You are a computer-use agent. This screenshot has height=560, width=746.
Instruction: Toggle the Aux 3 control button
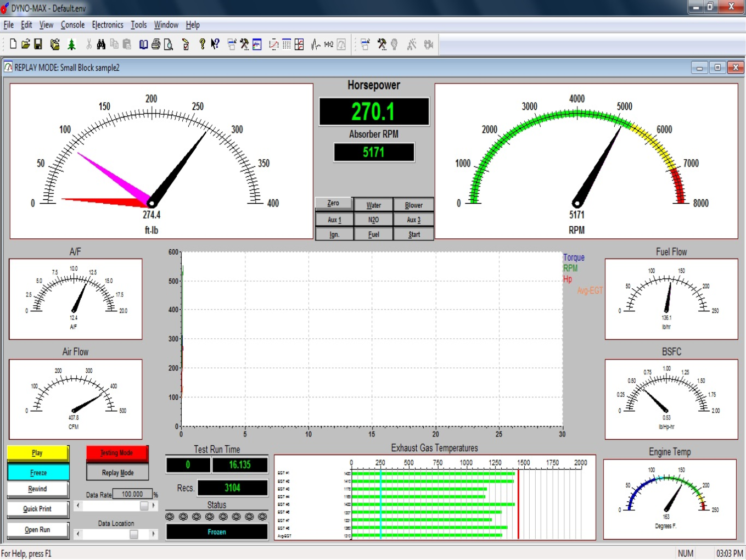click(x=414, y=220)
